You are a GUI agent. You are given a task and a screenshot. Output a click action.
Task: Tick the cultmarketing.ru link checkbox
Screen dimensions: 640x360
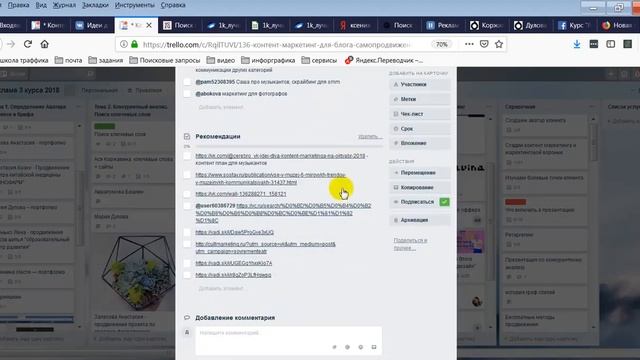coord(187,244)
